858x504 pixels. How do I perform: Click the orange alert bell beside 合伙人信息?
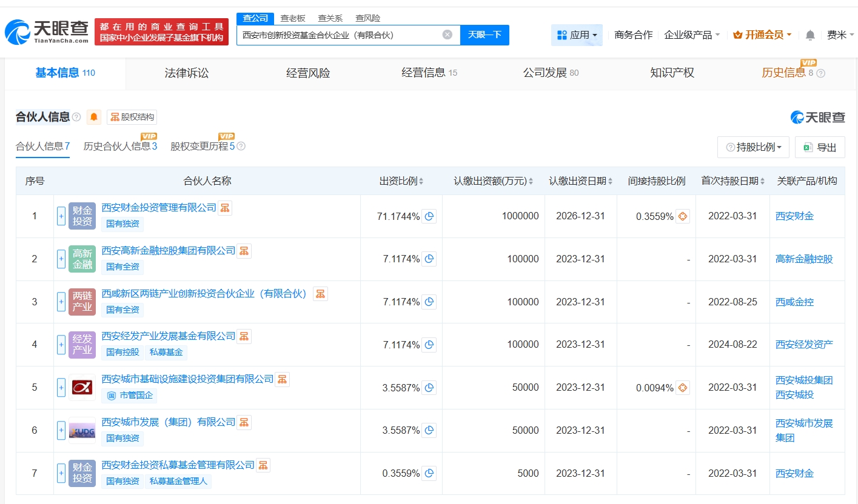(x=94, y=117)
